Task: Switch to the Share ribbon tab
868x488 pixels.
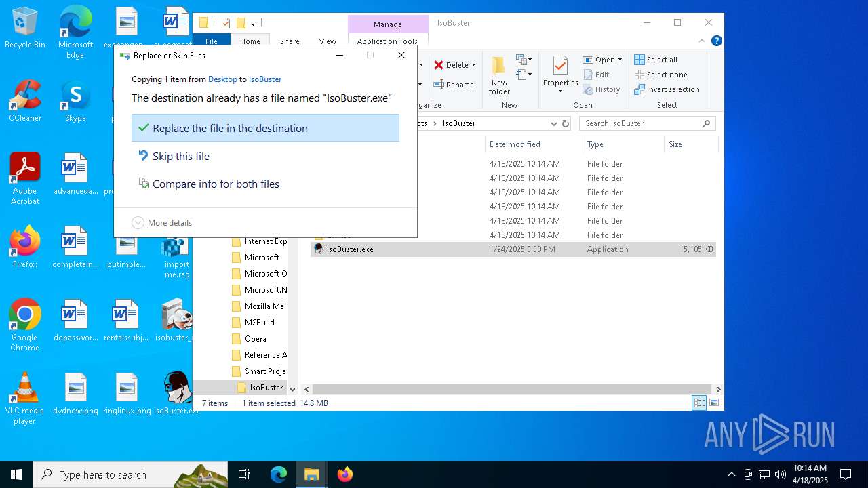Action: pos(290,41)
